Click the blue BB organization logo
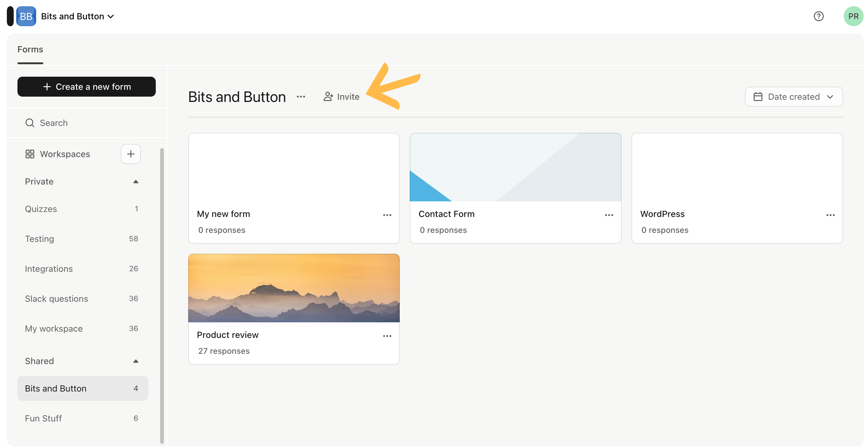The width and height of the screenshot is (868, 447). pyautogui.click(x=26, y=16)
